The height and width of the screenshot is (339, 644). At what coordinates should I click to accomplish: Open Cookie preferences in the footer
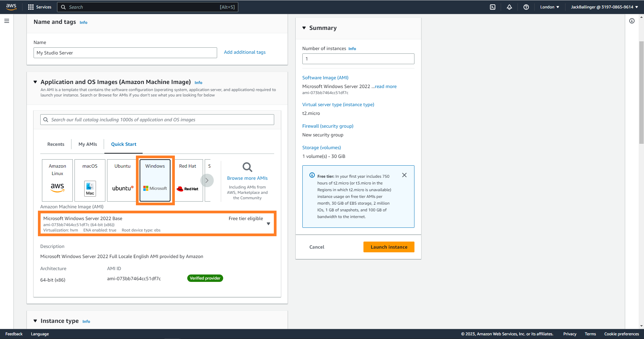point(622,334)
